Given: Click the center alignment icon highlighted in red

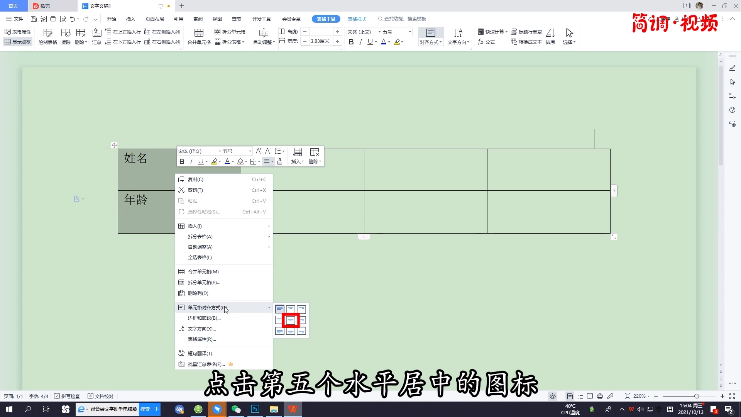Looking at the screenshot, I should (291, 320).
